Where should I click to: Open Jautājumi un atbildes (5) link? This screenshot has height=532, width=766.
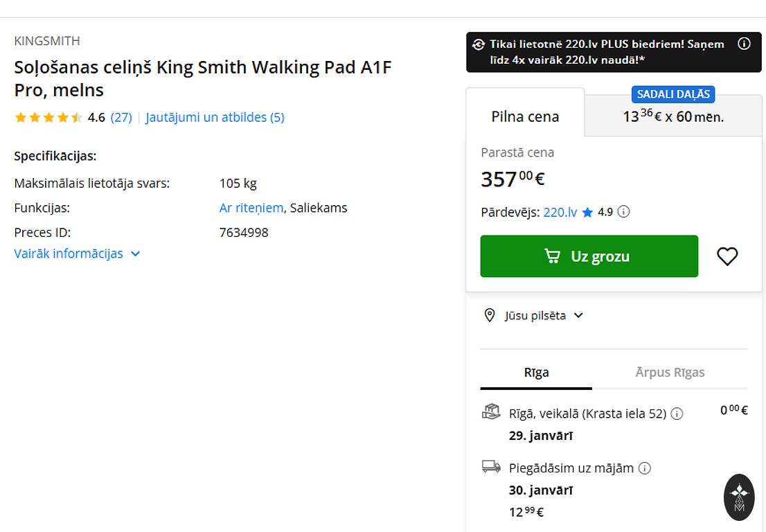coord(215,118)
